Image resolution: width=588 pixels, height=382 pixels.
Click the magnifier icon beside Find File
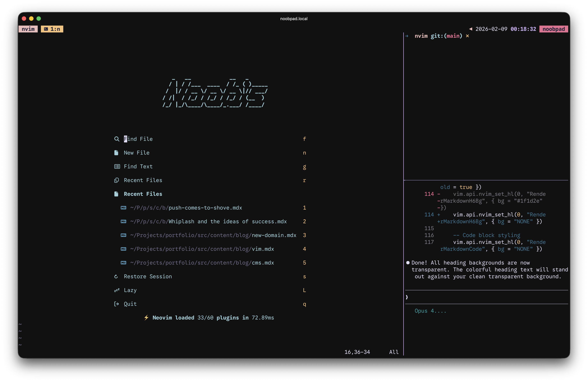click(117, 139)
